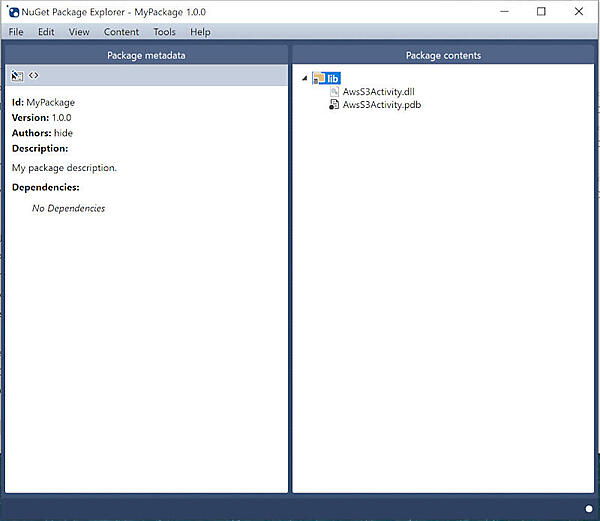Click the 'No Dependencies' text
The width and height of the screenshot is (600, 521).
point(68,208)
